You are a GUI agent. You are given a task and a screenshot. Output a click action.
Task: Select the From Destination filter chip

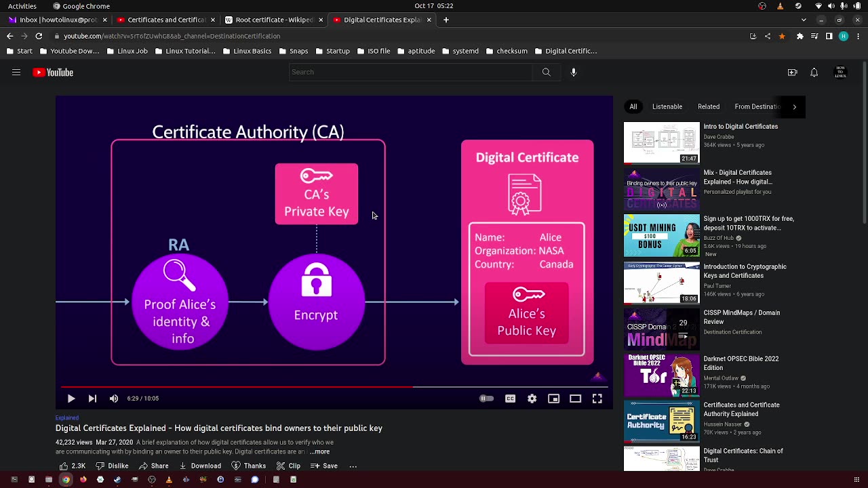[757, 106]
